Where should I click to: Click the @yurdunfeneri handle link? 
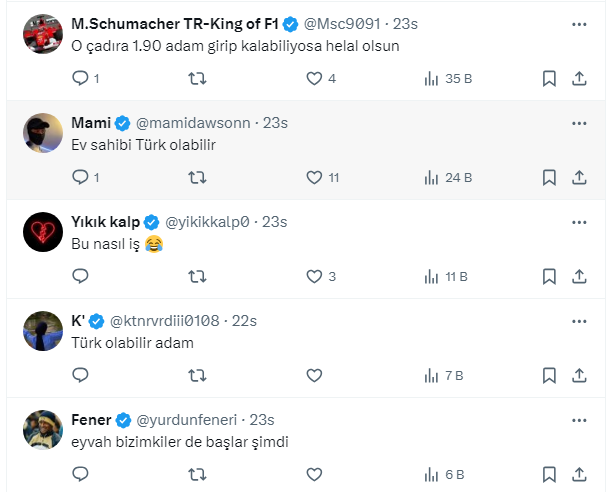click(x=190, y=420)
